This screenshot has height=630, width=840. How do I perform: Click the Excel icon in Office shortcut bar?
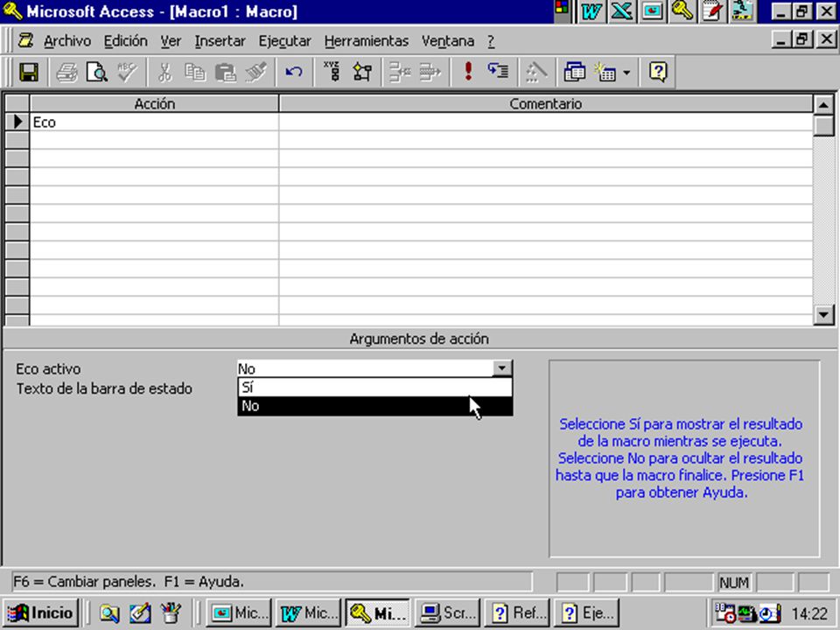621,11
